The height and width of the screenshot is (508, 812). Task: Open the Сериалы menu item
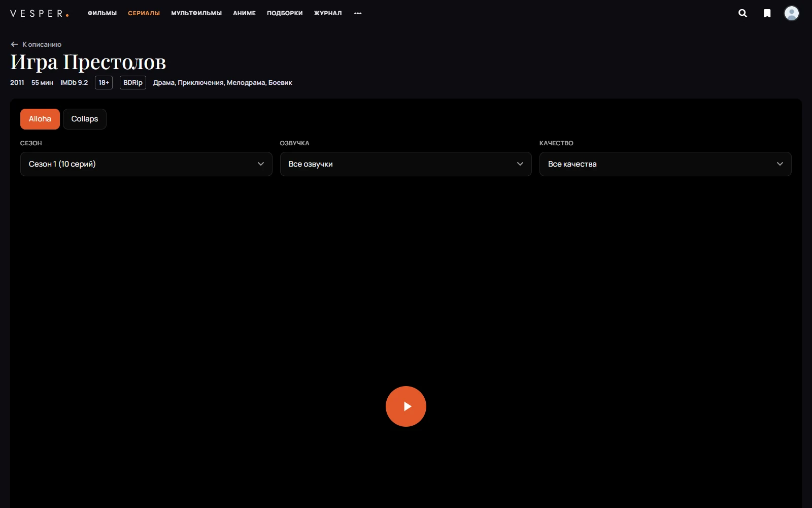tap(144, 13)
